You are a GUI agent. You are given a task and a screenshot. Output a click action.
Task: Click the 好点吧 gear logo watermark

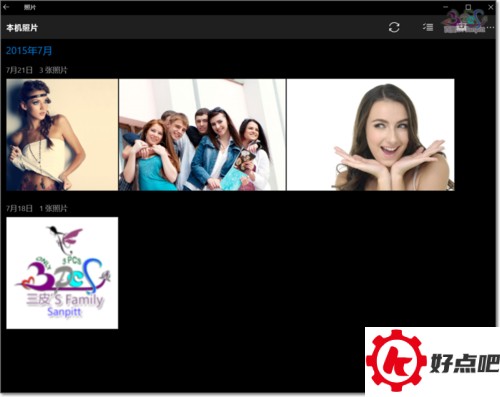pyautogui.click(x=432, y=361)
